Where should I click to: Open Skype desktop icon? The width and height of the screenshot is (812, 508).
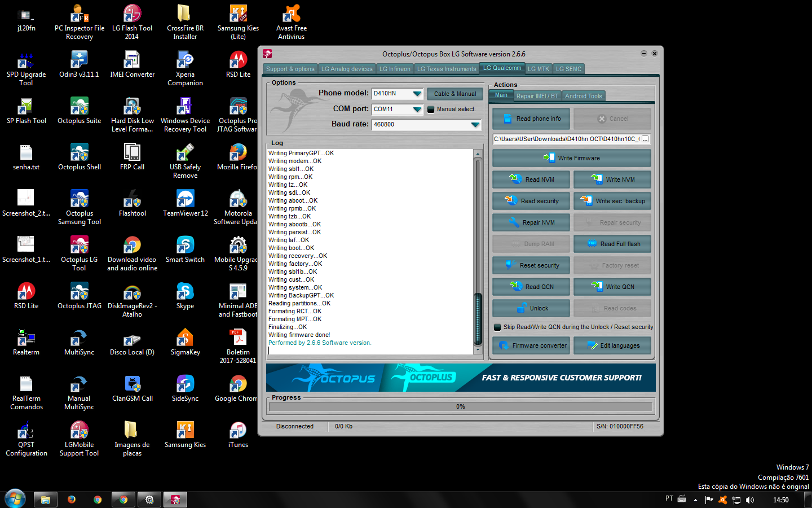click(x=185, y=296)
